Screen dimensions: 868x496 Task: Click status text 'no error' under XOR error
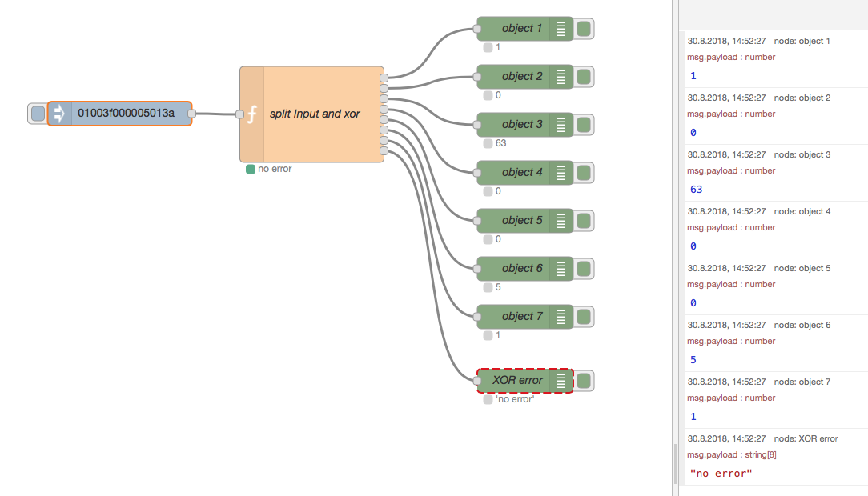(515, 399)
